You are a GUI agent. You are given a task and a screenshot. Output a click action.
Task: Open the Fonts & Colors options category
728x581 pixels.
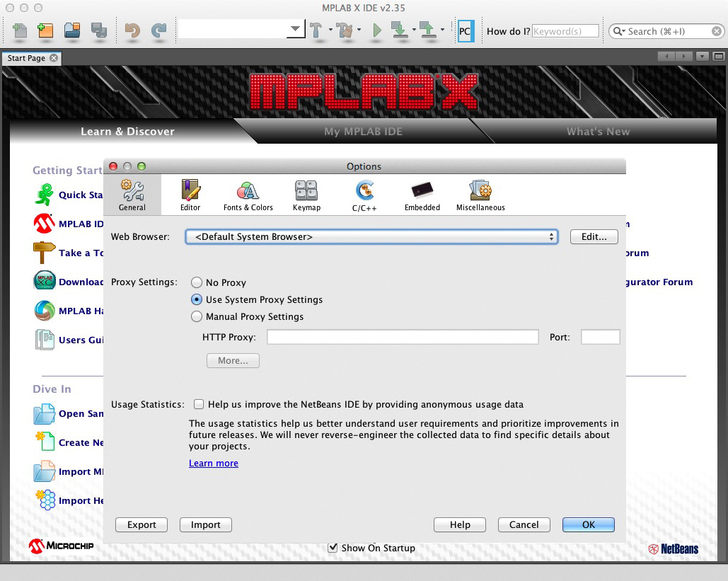pyautogui.click(x=248, y=195)
